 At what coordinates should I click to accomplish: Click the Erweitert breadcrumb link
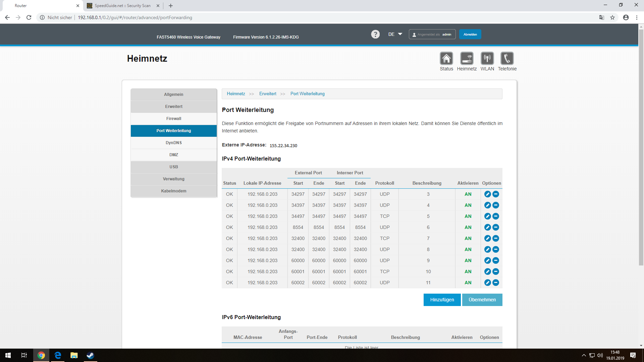268,94
